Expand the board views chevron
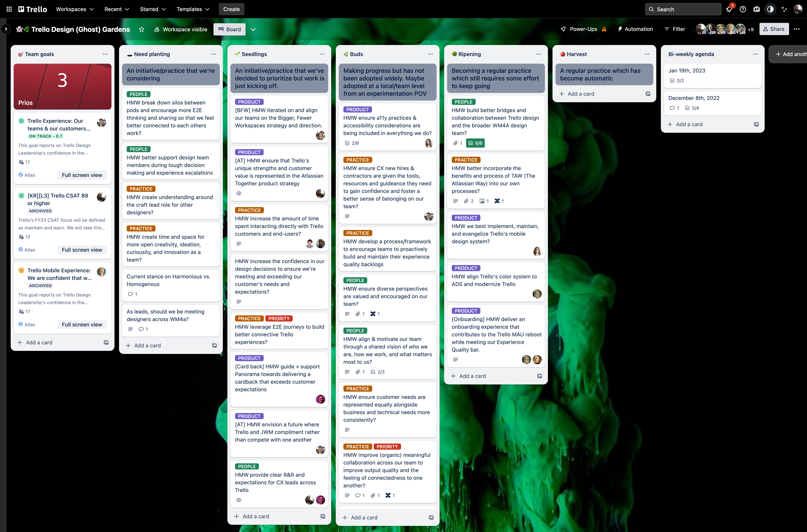The height and width of the screenshot is (532, 807). (x=253, y=29)
